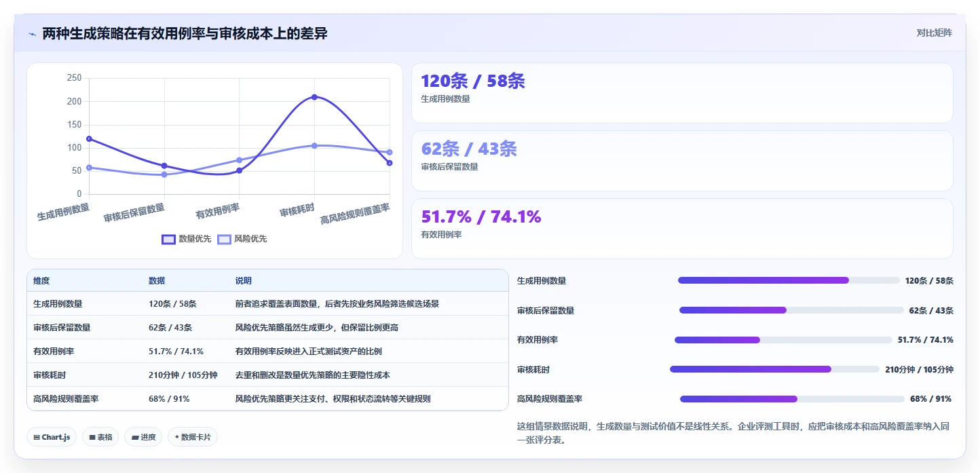Click the 审核耗时 progress bar

tap(774, 369)
